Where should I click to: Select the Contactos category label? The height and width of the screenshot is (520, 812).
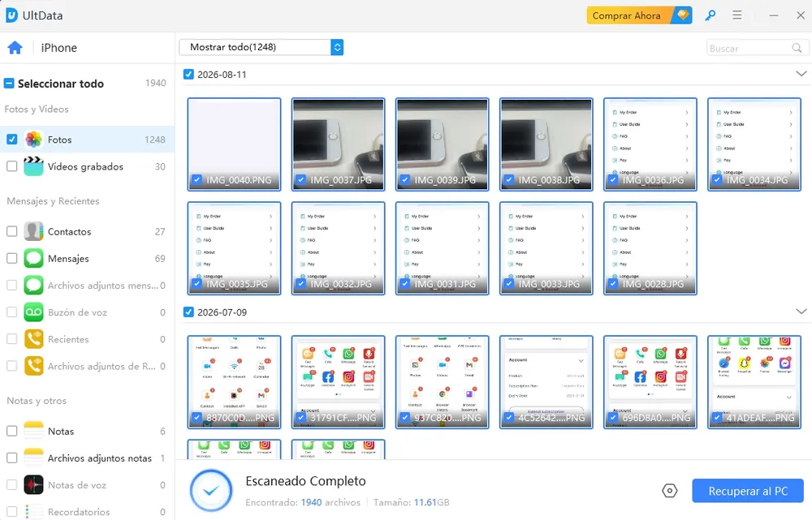(x=69, y=232)
